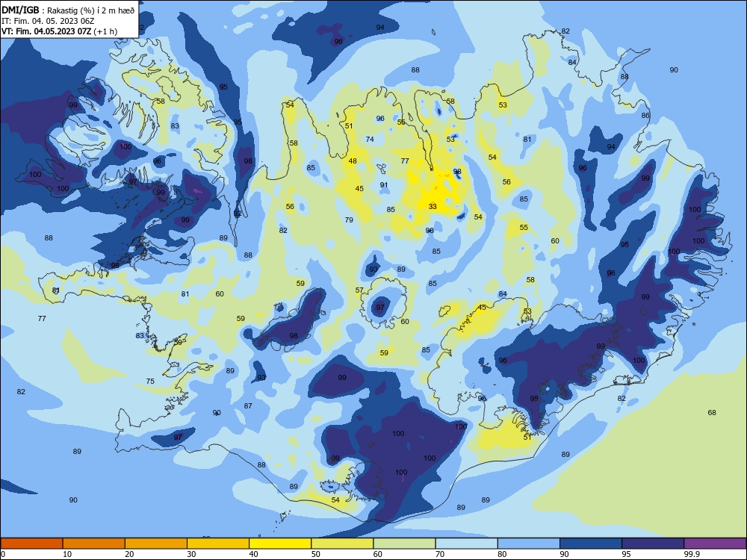Select the navy 95–99.9 legend swatch
Viewport: 747px width, 560px height.
click(x=653, y=544)
